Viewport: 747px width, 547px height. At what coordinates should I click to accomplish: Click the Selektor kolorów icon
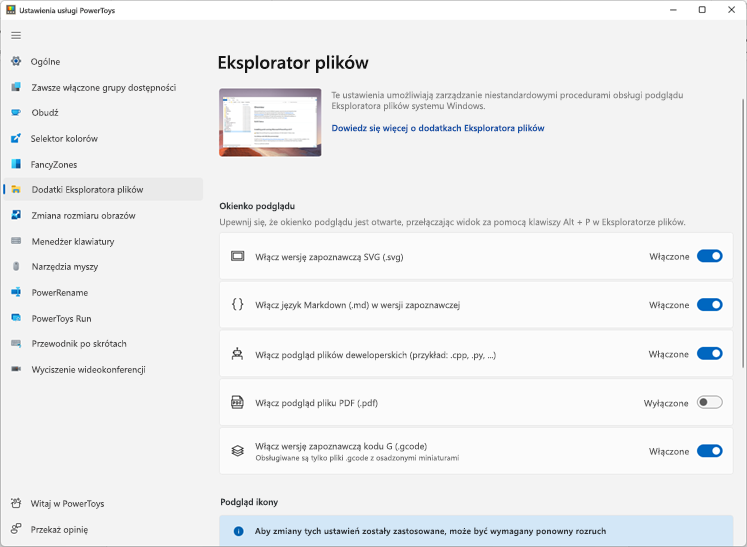(x=16, y=138)
